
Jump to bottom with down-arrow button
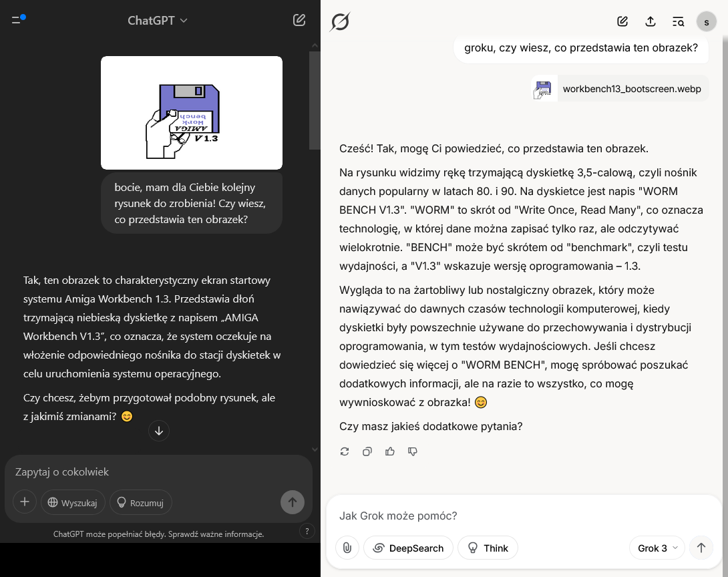159,431
